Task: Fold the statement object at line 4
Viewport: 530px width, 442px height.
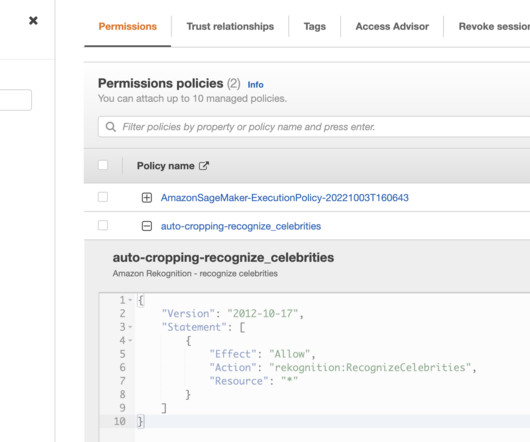Action: [130, 341]
